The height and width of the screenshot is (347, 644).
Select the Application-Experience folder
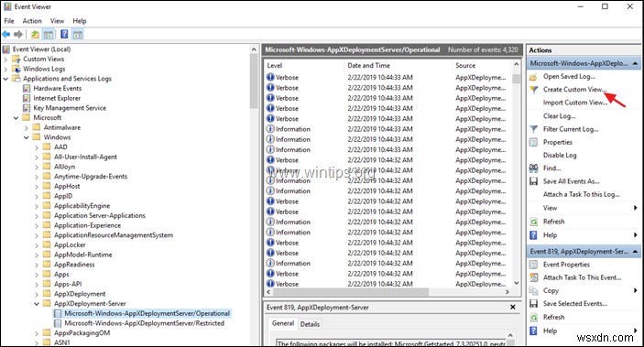[87, 225]
